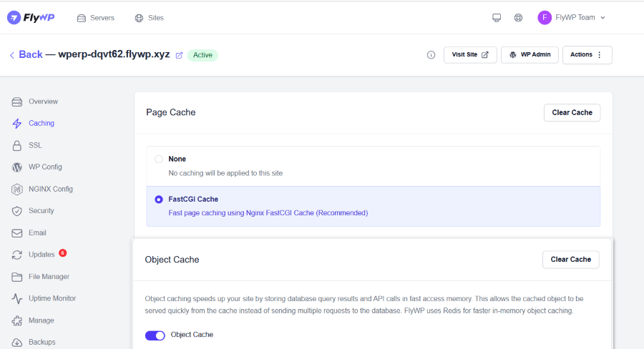Click the WP Admin button
Image resolution: width=644 pixels, height=349 pixels.
(x=530, y=55)
